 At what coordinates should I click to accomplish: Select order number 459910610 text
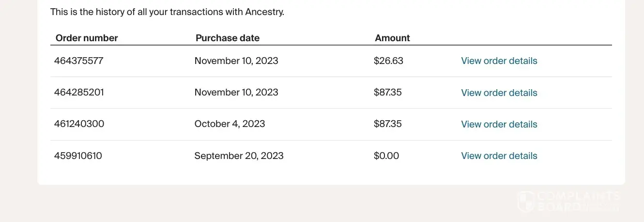(x=78, y=156)
